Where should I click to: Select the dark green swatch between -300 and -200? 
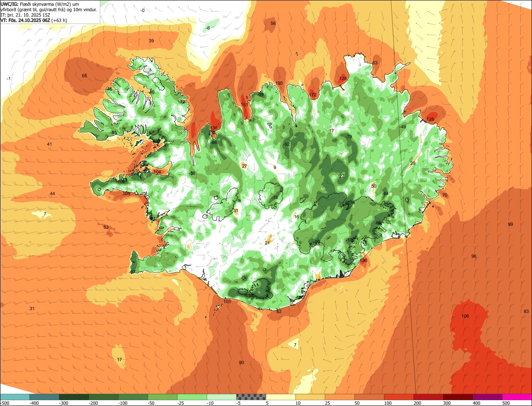click(x=74, y=397)
